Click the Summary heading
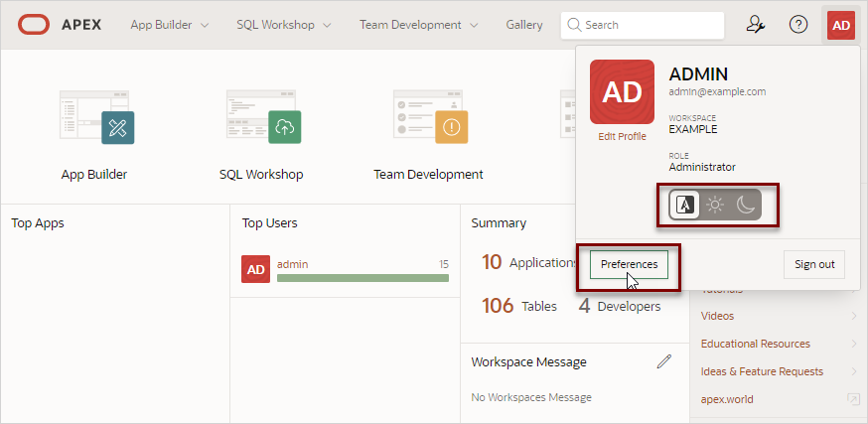Screen dimensions: 868x424 pos(499,223)
